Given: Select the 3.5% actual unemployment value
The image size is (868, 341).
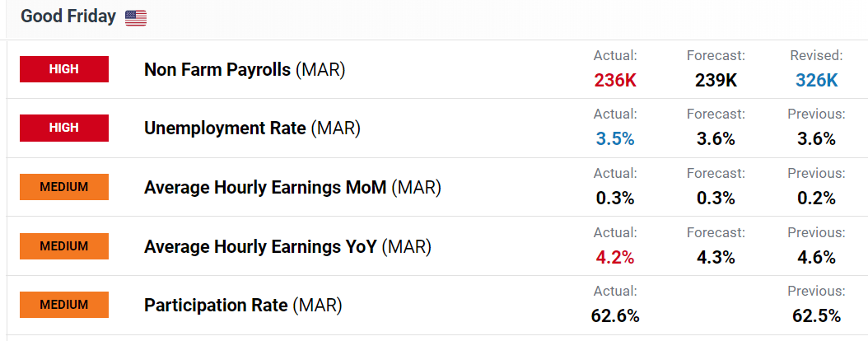Looking at the screenshot, I should pyautogui.click(x=615, y=139).
